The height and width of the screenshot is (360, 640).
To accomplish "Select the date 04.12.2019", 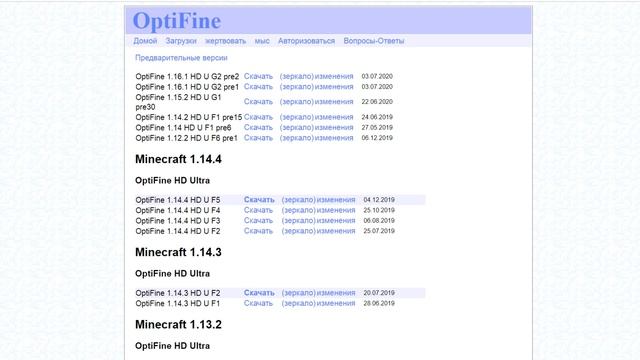I will pos(379,200).
